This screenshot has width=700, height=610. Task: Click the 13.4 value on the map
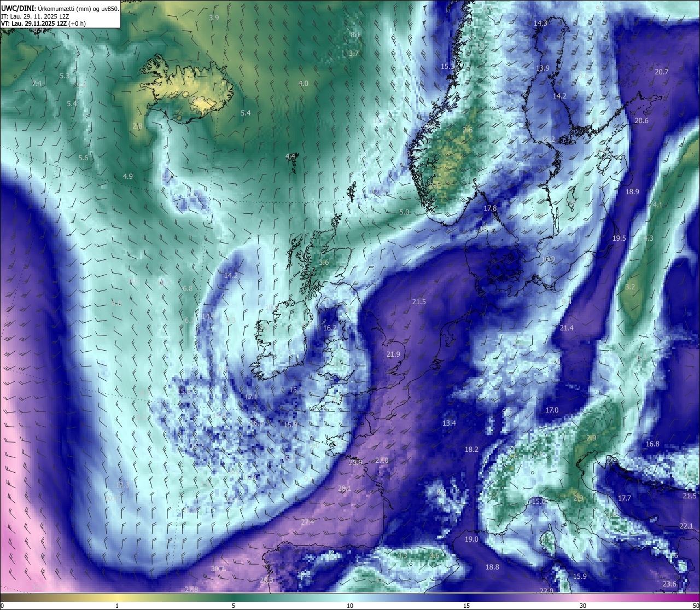pos(449,423)
